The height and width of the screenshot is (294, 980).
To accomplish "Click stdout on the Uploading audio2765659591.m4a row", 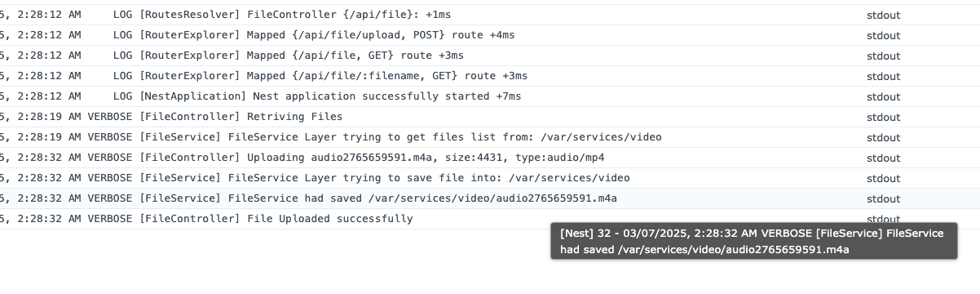I will click(883, 158).
